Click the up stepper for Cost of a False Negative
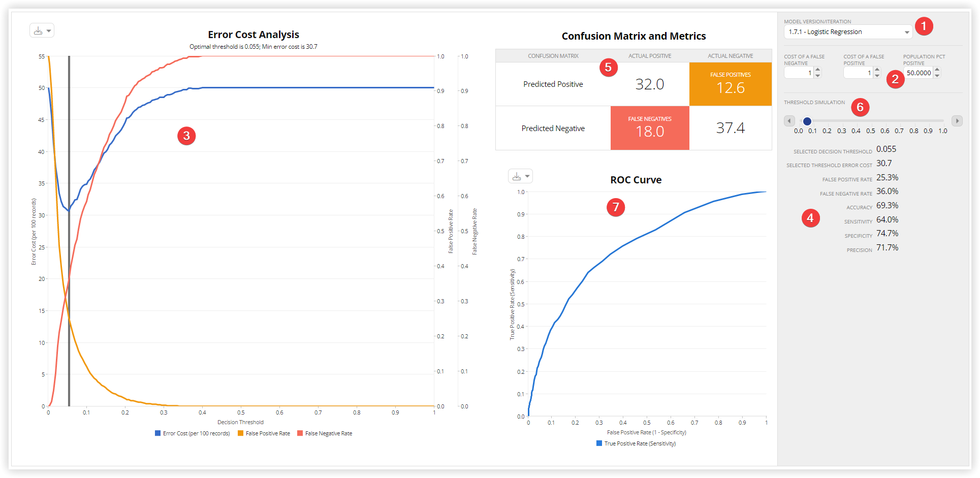Viewport: 980px width, 478px height. [817, 70]
